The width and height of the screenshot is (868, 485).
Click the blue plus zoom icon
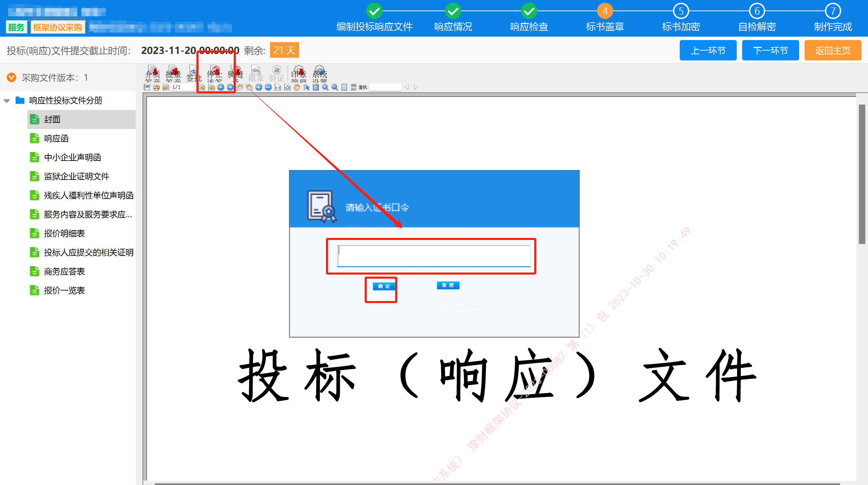259,87
